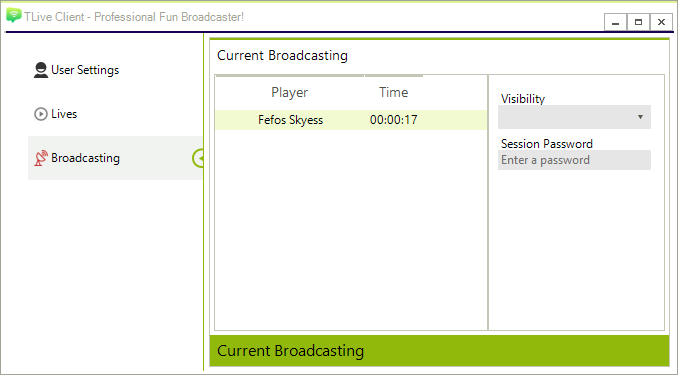
Task: Click the TLive Client app logo icon
Action: pyautogui.click(x=14, y=16)
